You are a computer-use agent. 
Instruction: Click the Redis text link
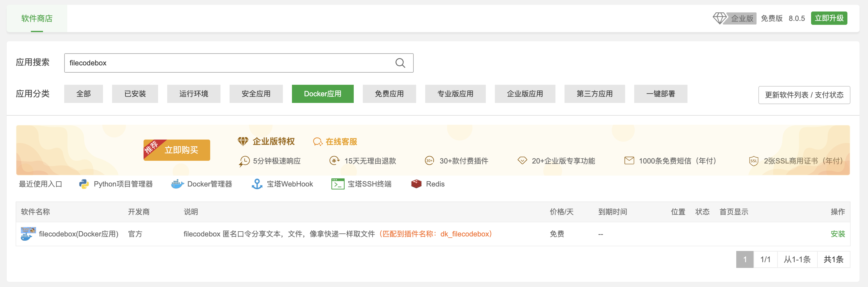point(435,184)
